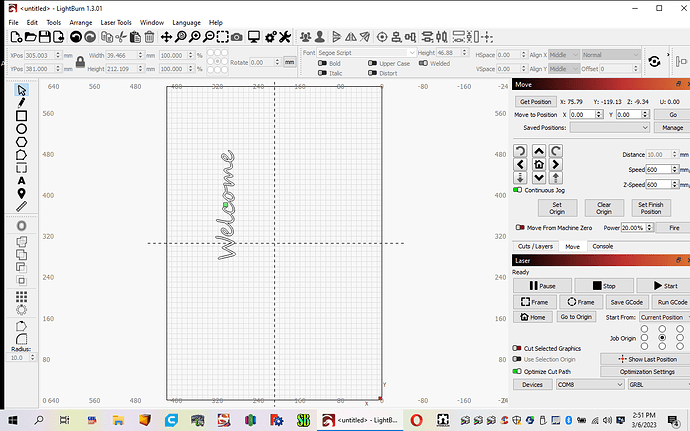Toggle the Upper Case switch

(x=373, y=63)
